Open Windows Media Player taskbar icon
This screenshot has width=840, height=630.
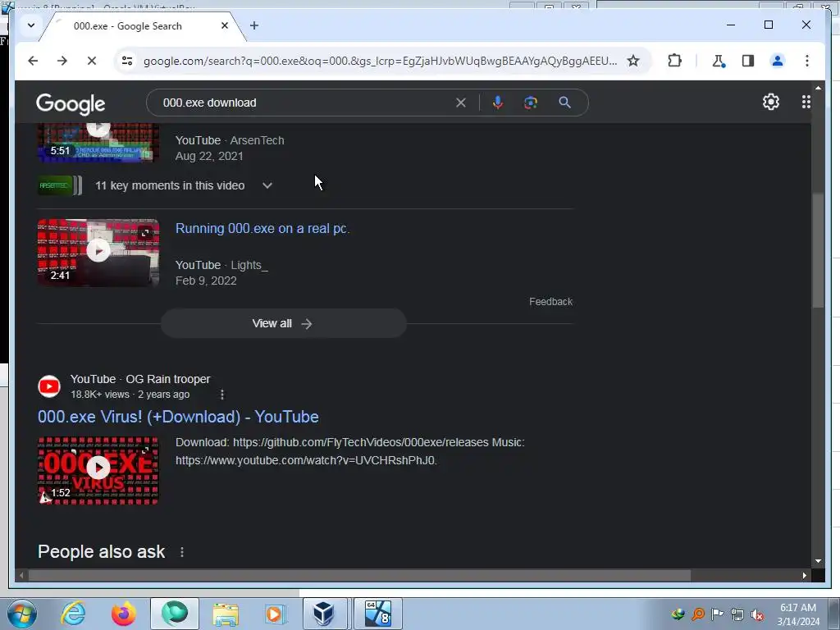(x=276, y=614)
